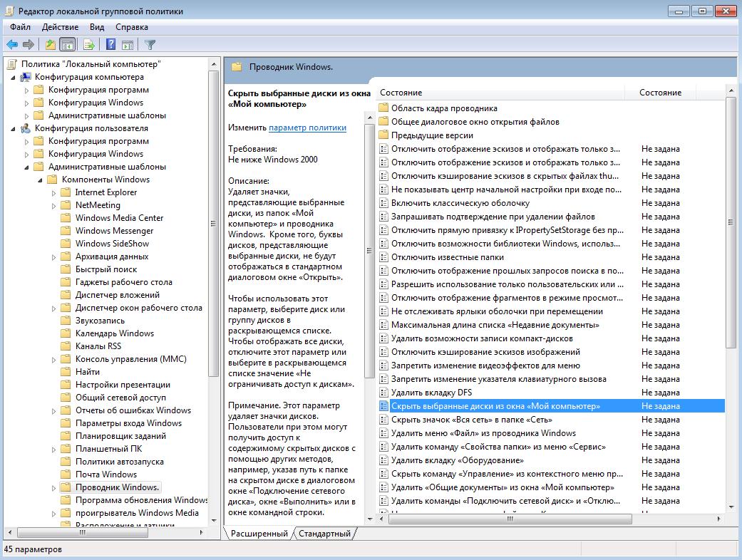
Task: Expand the Internet Explorer tree node
Action: (53, 192)
